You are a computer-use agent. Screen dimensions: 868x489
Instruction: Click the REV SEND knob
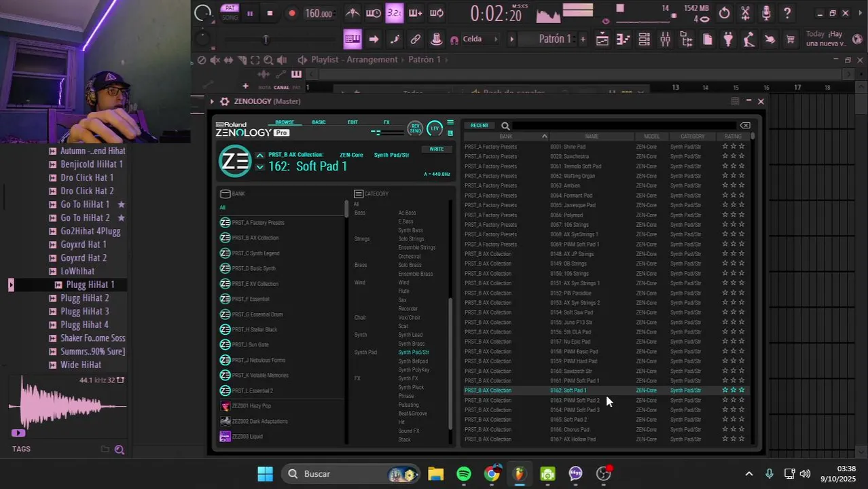click(414, 128)
